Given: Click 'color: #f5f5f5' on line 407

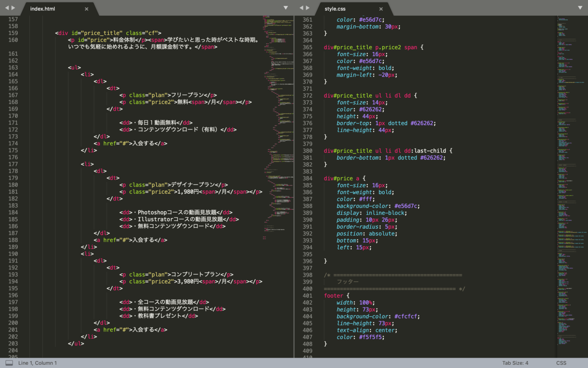Looking at the screenshot, I should (x=360, y=337).
